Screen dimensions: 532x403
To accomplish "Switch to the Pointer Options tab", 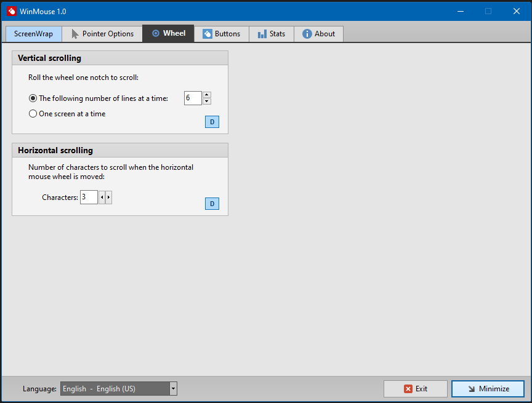I will point(102,34).
